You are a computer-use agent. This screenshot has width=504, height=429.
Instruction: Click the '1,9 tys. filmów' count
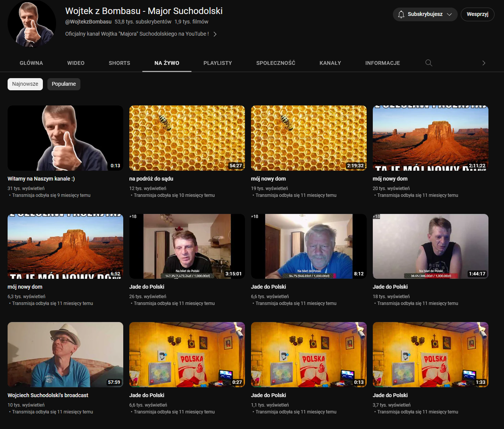click(x=192, y=22)
